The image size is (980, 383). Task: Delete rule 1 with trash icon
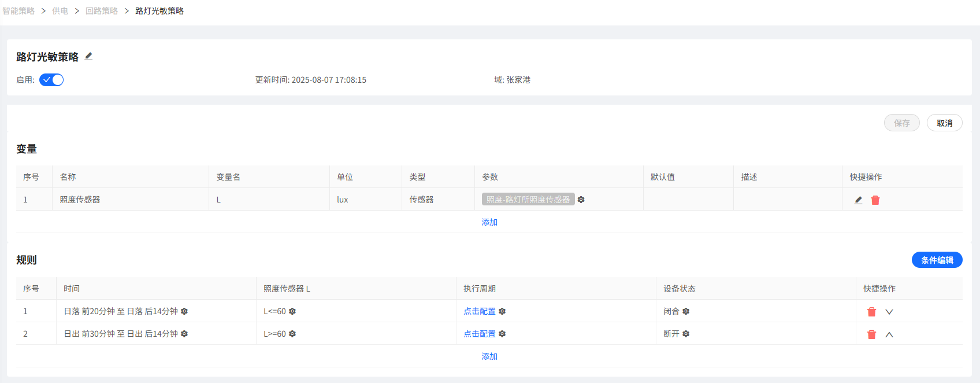(872, 312)
